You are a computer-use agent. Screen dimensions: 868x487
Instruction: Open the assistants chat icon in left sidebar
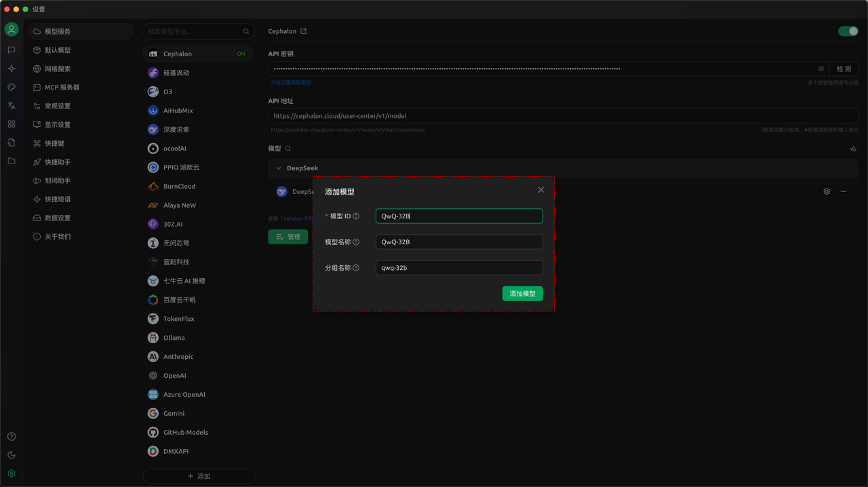[12, 50]
